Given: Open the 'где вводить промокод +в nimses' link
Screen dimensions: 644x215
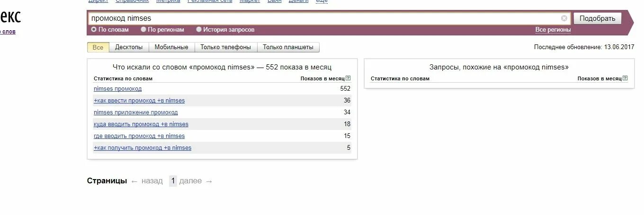Looking at the screenshot, I should 139,136.
